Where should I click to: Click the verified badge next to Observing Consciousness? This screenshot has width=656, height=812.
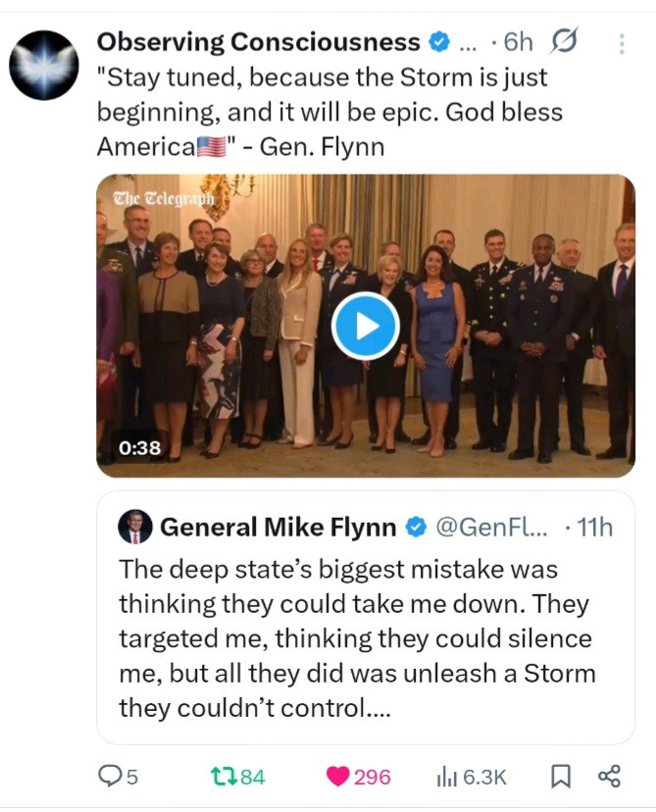pos(439,42)
